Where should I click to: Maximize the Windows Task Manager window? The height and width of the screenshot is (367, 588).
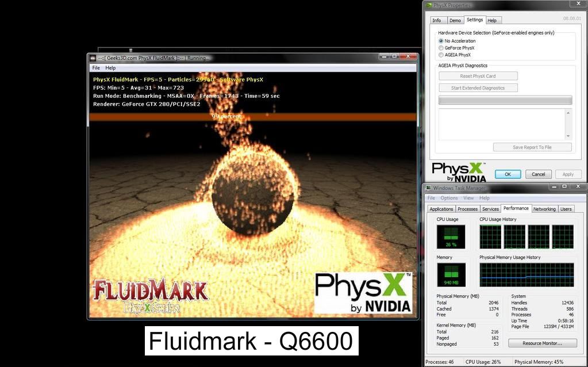point(564,186)
